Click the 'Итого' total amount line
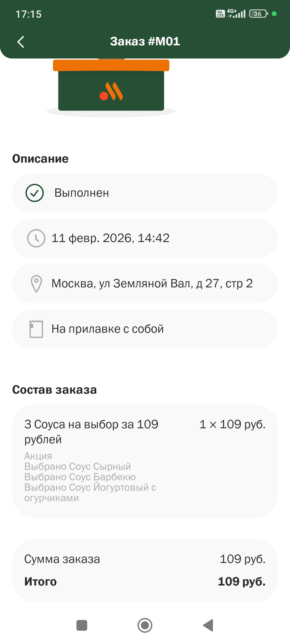 point(145,582)
